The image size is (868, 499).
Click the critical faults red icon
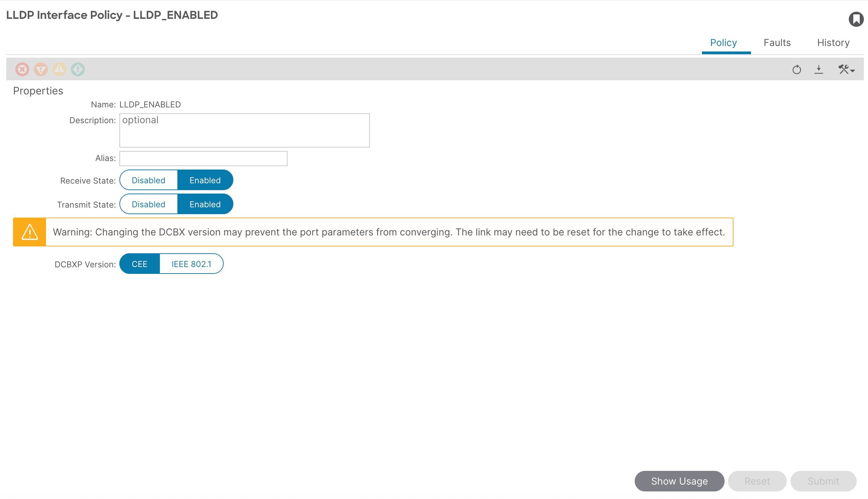(22, 70)
